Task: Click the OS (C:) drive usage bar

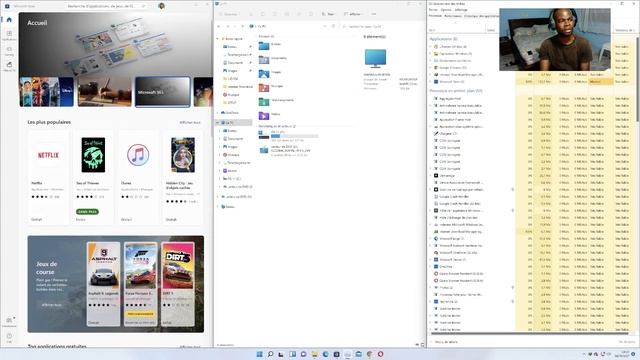Action: click(294, 136)
